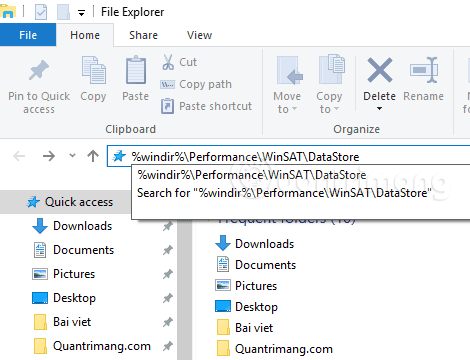Click the pin icon beside sidebar Desktop
The image size is (470, 360).
pos(168,298)
